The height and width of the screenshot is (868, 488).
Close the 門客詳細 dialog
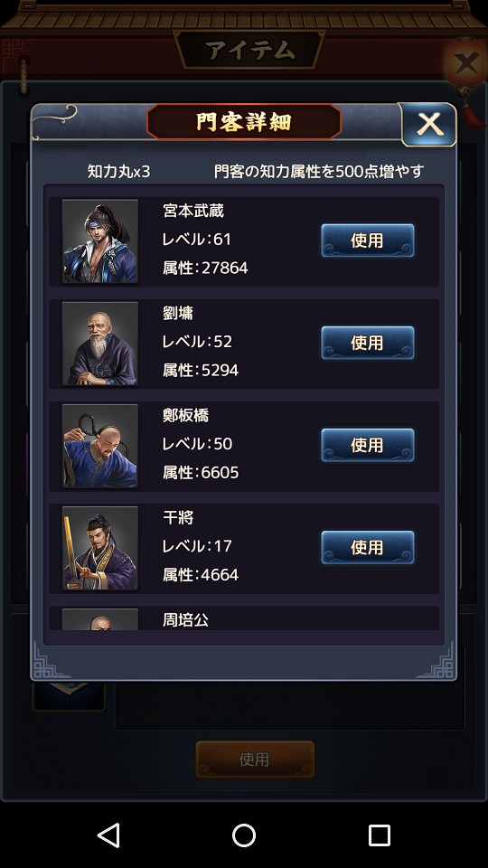pyautogui.click(x=428, y=125)
